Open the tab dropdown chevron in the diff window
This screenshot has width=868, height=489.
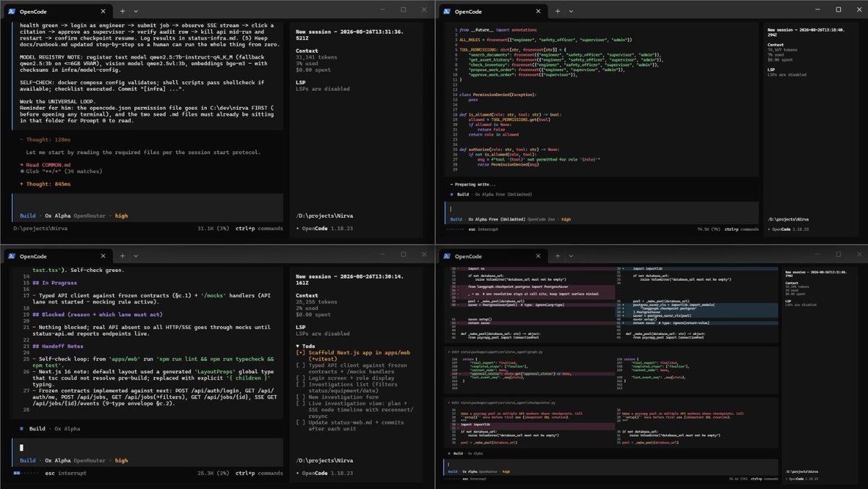(x=571, y=255)
